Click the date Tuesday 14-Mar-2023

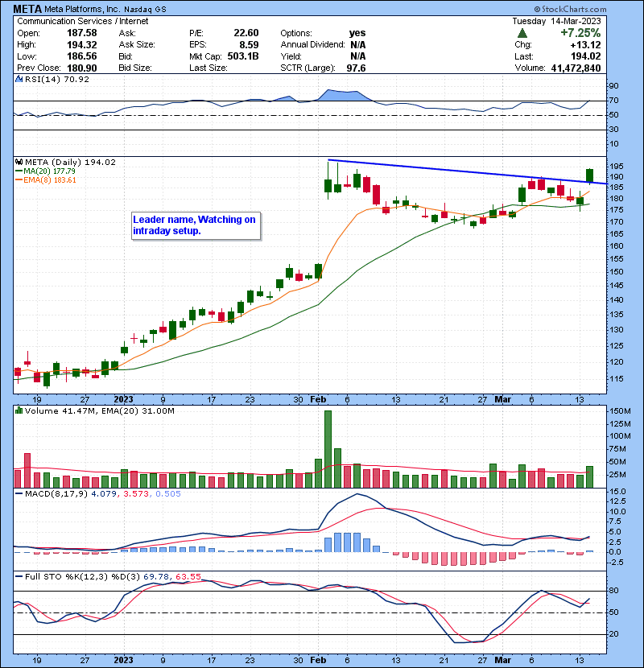click(556, 21)
